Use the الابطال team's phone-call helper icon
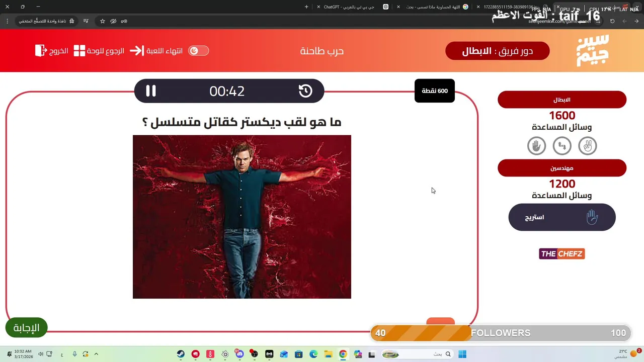644x362 pixels. [x=562, y=146]
